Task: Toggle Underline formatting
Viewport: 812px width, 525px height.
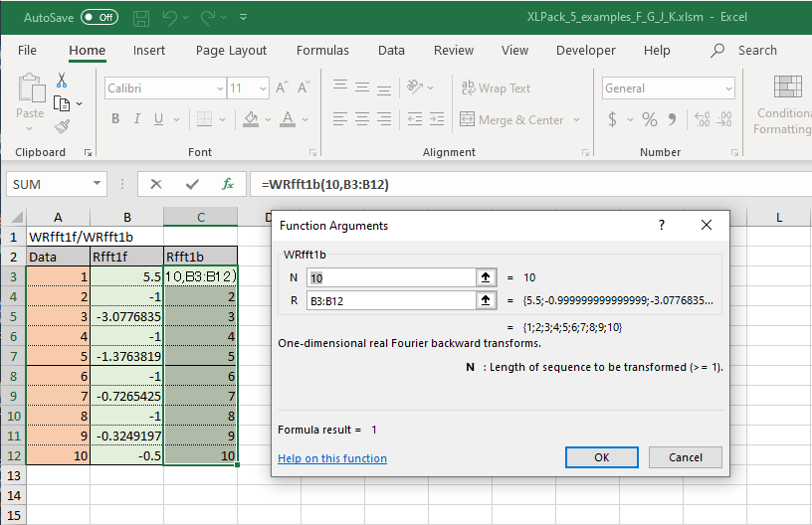Action: pos(159,119)
